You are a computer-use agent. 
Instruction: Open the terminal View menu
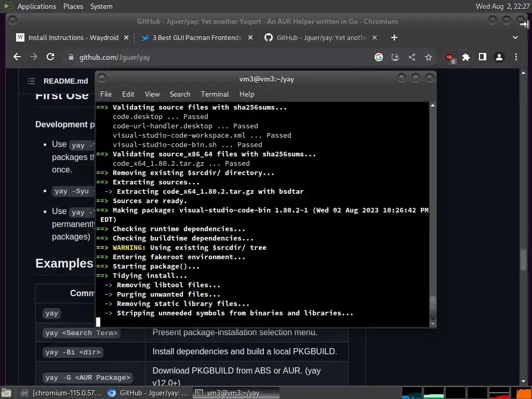point(152,94)
